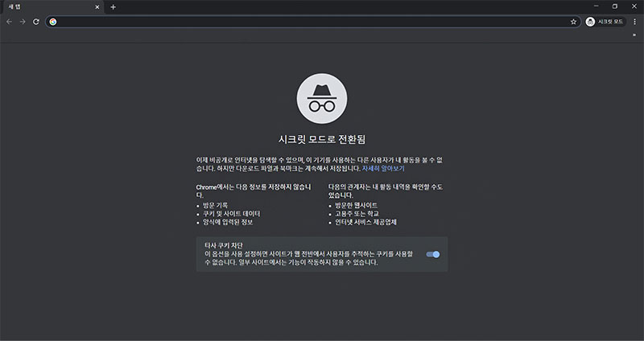Close the 새 탭 tab
Image resolution: width=644 pixels, height=357 pixels.
coord(97,7)
